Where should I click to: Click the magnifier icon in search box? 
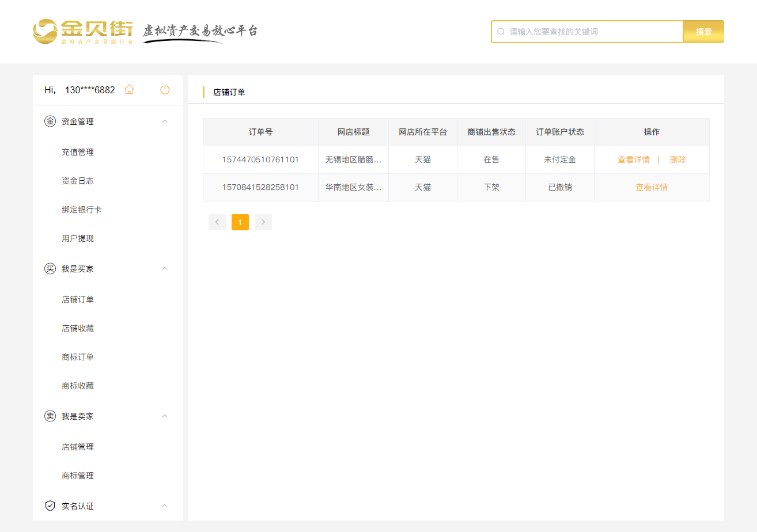coord(501,32)
